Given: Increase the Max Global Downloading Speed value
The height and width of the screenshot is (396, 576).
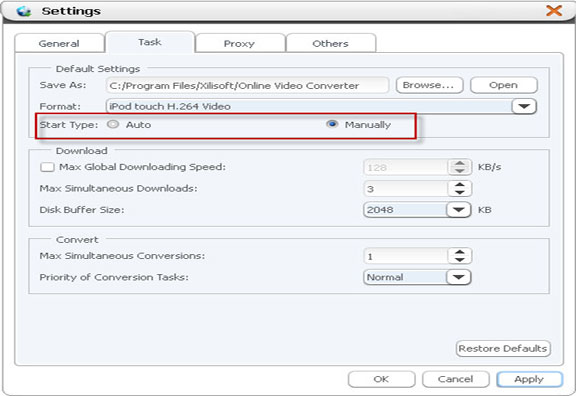Looking at the screenshot, I should point(460,164).
